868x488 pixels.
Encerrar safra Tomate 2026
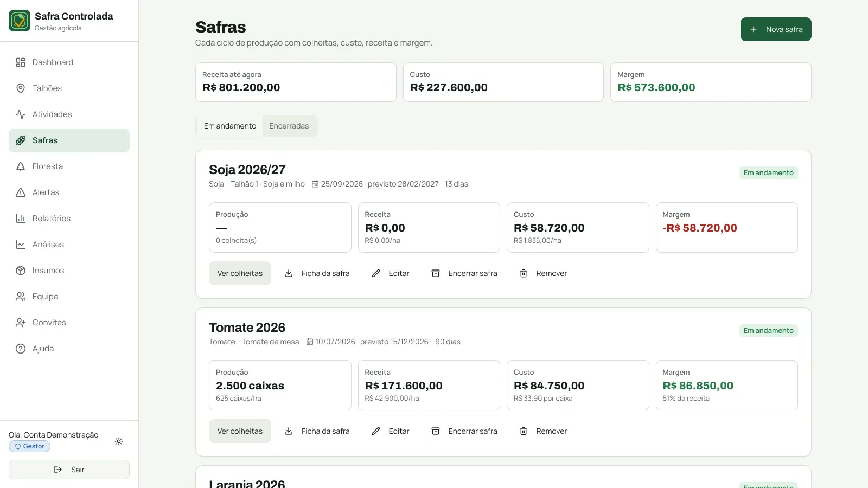pyautogui.click(x=464, y=431)
